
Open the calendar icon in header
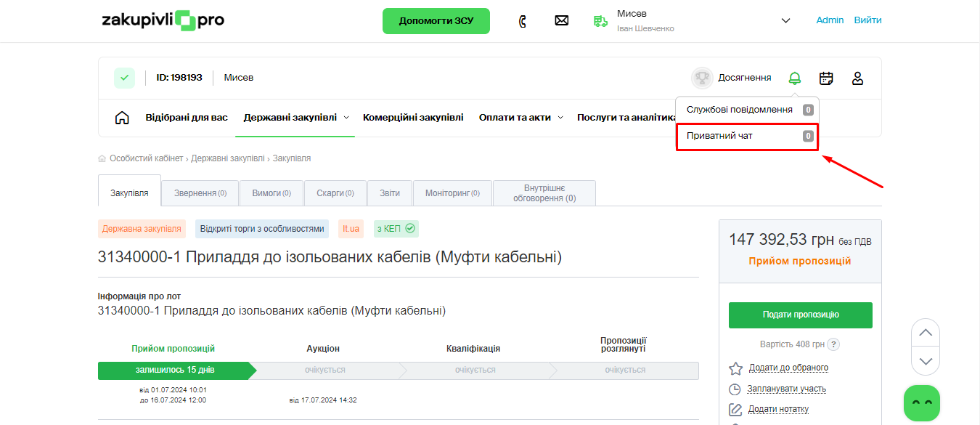pyautogui.click(x=826, y=78)
